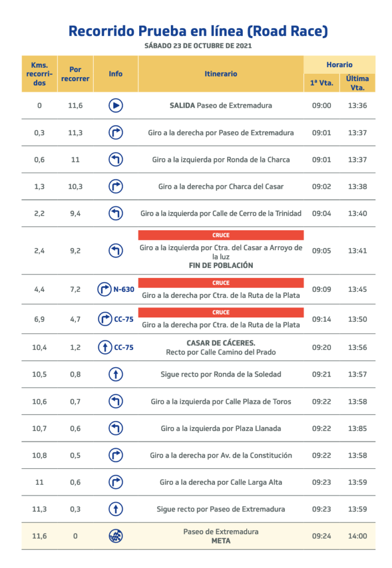
Task: Click the 13:85 time in Plaza Llanada row
Action: 358,428
